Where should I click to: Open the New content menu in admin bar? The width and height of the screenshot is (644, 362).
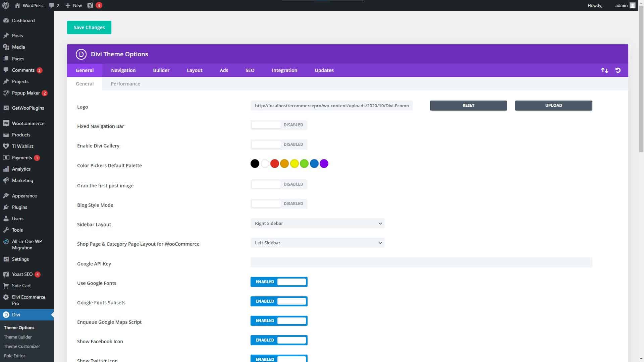[74, 5]
